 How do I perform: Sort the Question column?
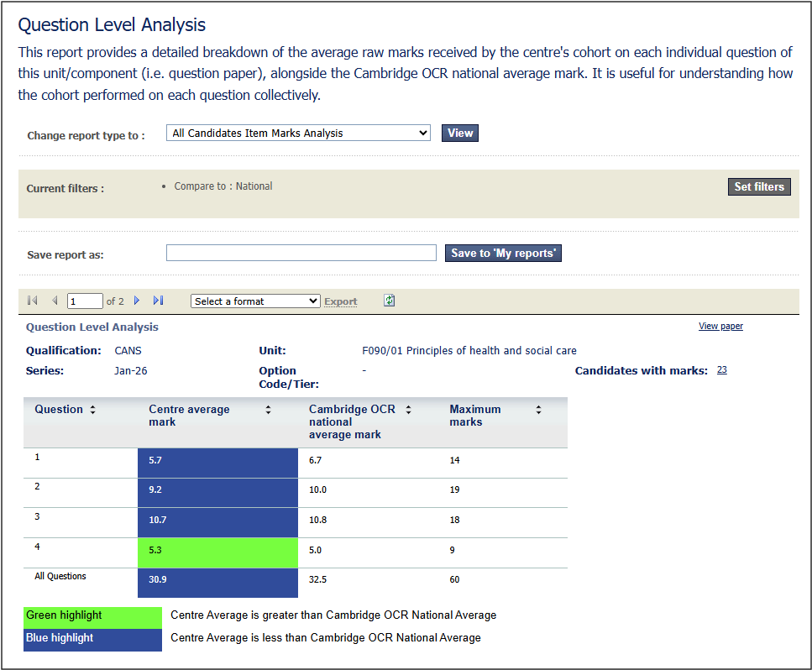coord(92,410)
